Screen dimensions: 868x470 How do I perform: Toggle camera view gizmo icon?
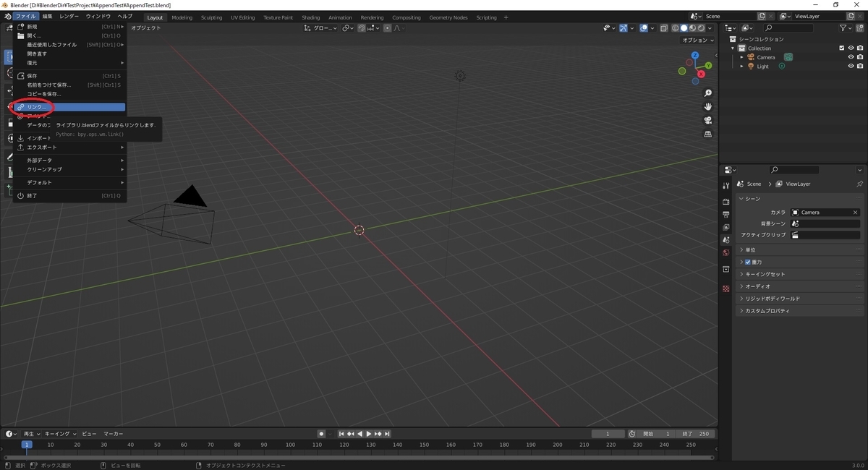tap(708, 120)
